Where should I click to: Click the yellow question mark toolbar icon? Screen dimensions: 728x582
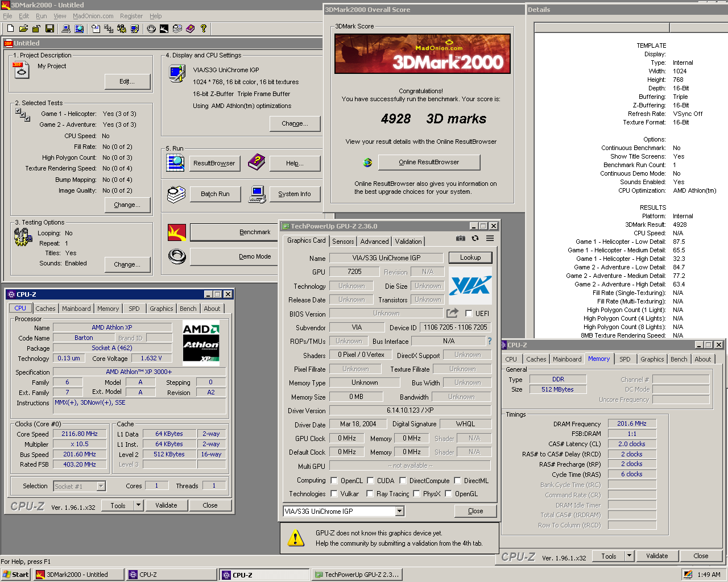coord(203,28)
